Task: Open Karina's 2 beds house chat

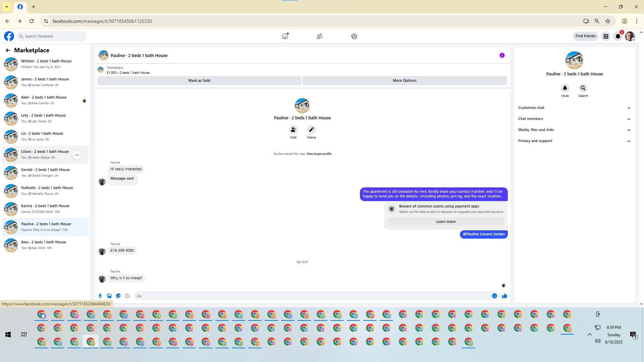Action: tap(45, 209)
